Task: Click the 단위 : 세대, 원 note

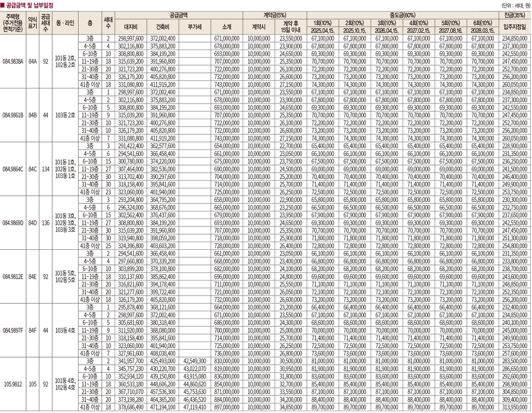Action: pyautogui.click(x=515, y=6)
